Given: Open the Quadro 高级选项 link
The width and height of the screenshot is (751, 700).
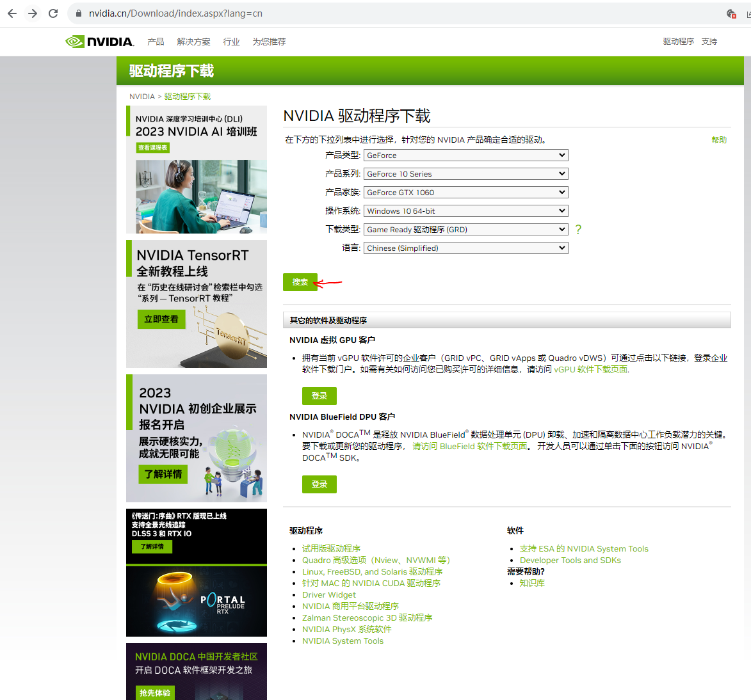Looking at the screenshot, I should [376, 560].
